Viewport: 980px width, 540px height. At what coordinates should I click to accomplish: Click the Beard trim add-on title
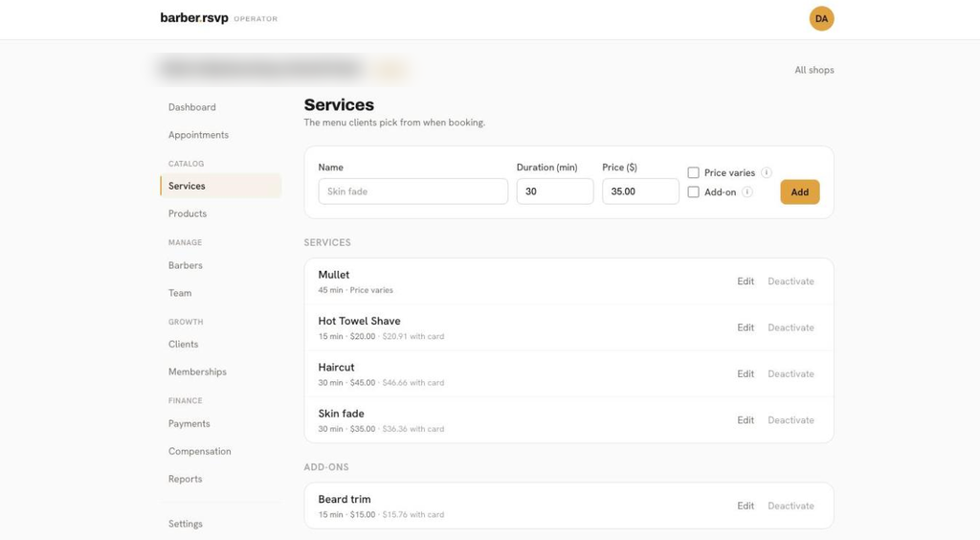345,499
